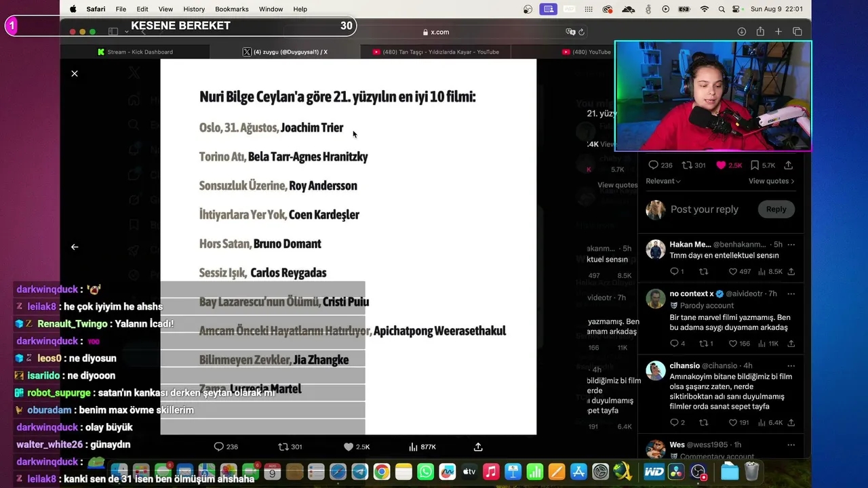Open the History menu
The image size is (868, 488).
pyautogui.click(x=194, y=9)
